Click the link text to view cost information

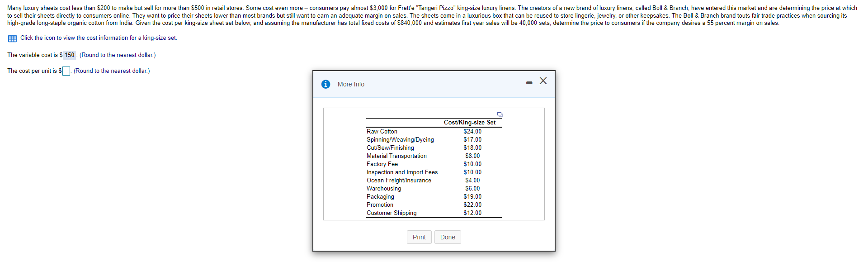tap(99, 38)
